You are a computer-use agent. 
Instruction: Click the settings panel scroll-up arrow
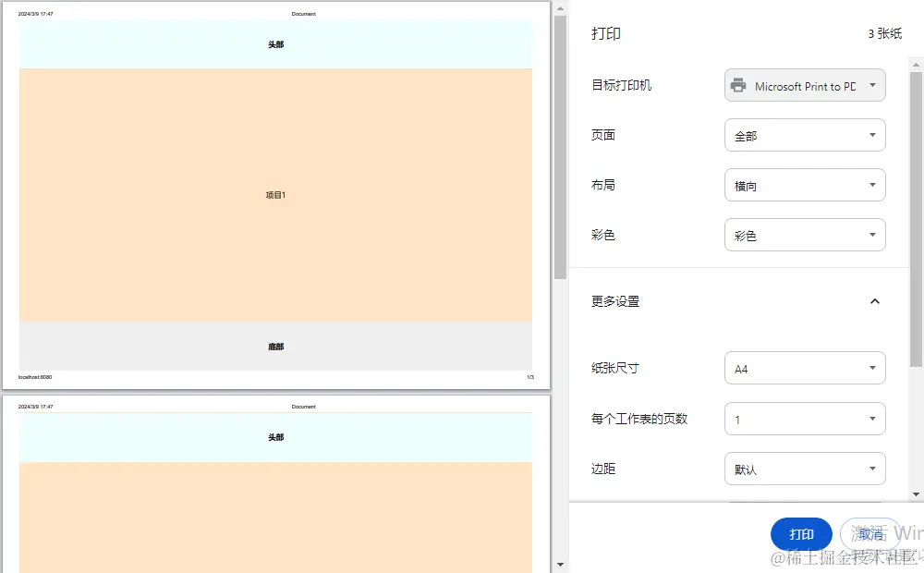tap(916, 65)
